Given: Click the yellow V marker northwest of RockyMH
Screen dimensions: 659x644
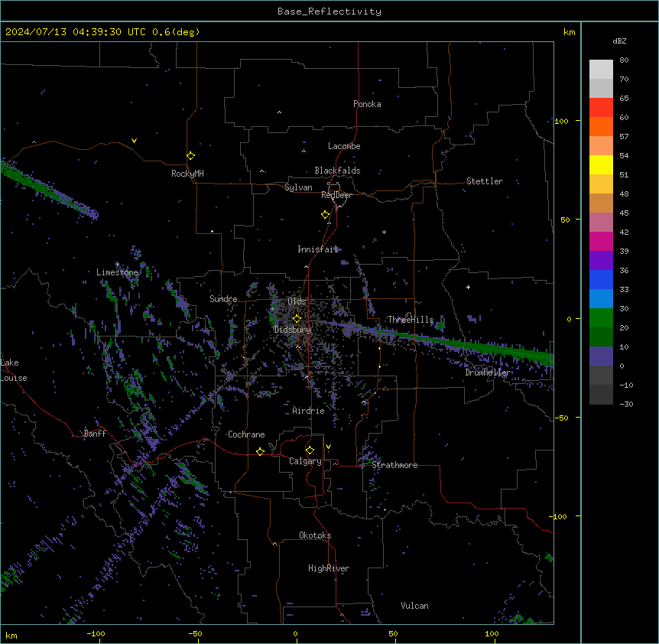Looking at the screenshot, I should pos(134,141).
